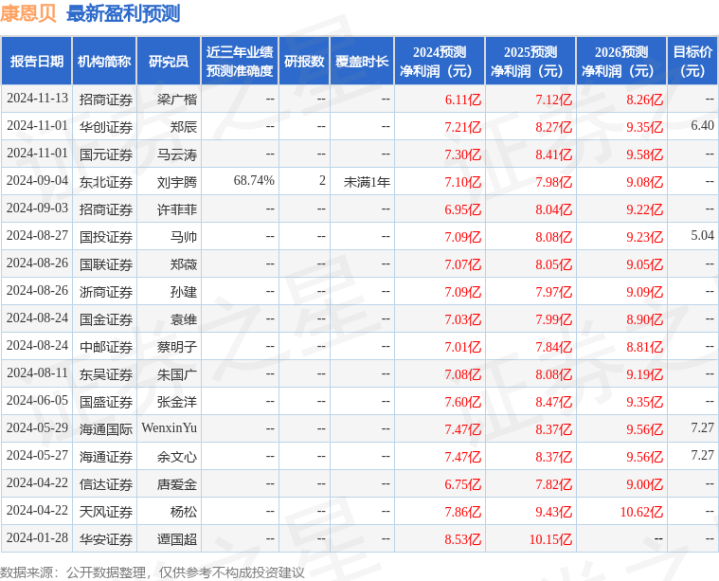
Task: Select researcher 郑辰
Action: (x=183, y=127)
